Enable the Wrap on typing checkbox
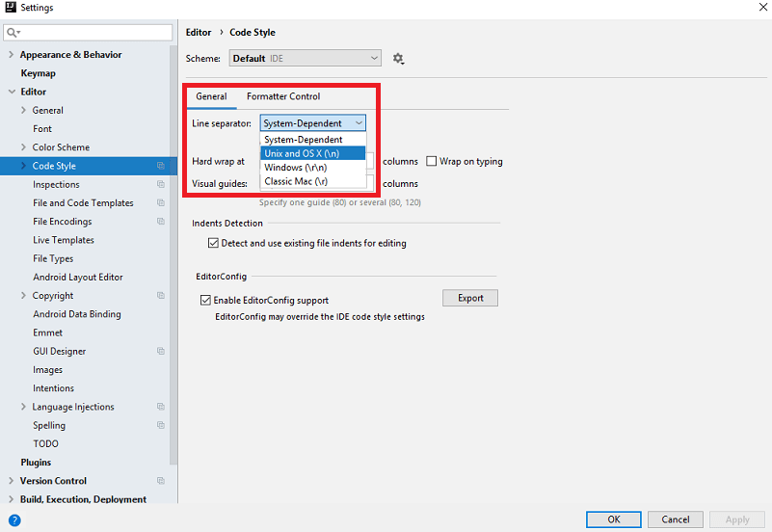Screen dimensions: 772x532 [432, 162]
